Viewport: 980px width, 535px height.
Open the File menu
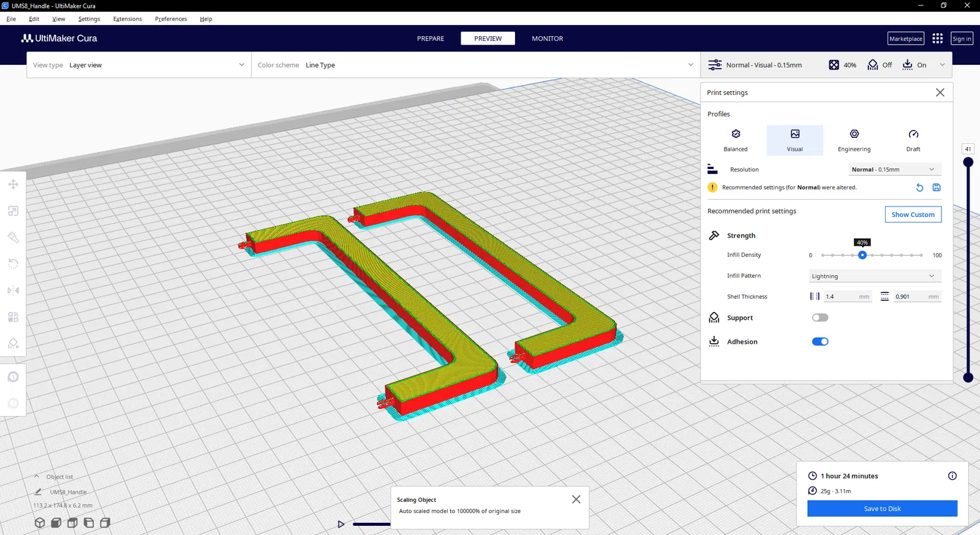pyautogui.click(x=11, y=19)
